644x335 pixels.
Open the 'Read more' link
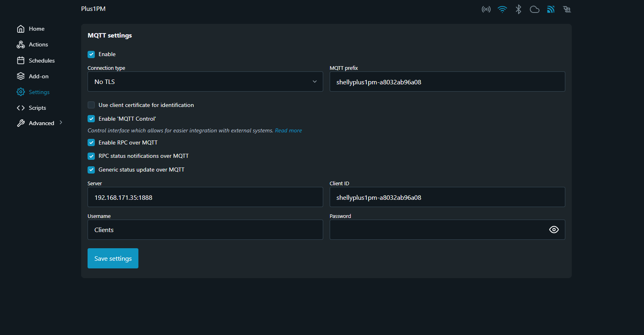288,130
